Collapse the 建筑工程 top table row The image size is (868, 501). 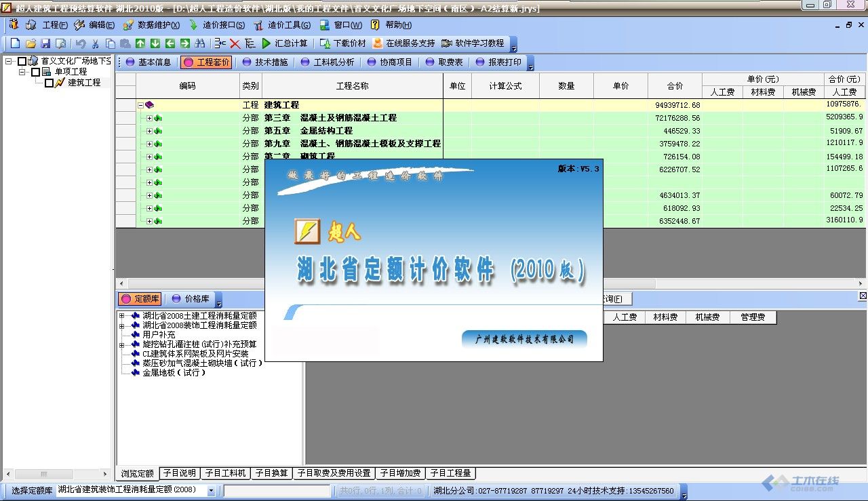tap(140, 105)
